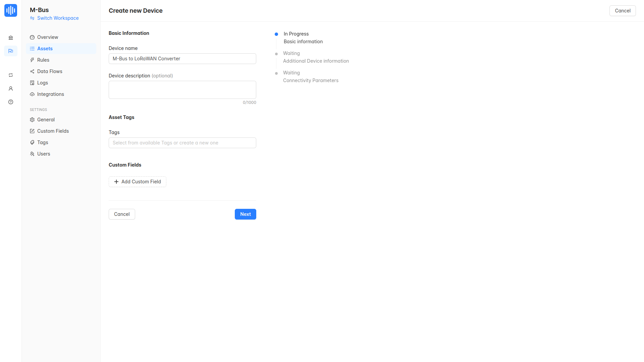
Task: Open the Rules menu item
Action: 43,60
